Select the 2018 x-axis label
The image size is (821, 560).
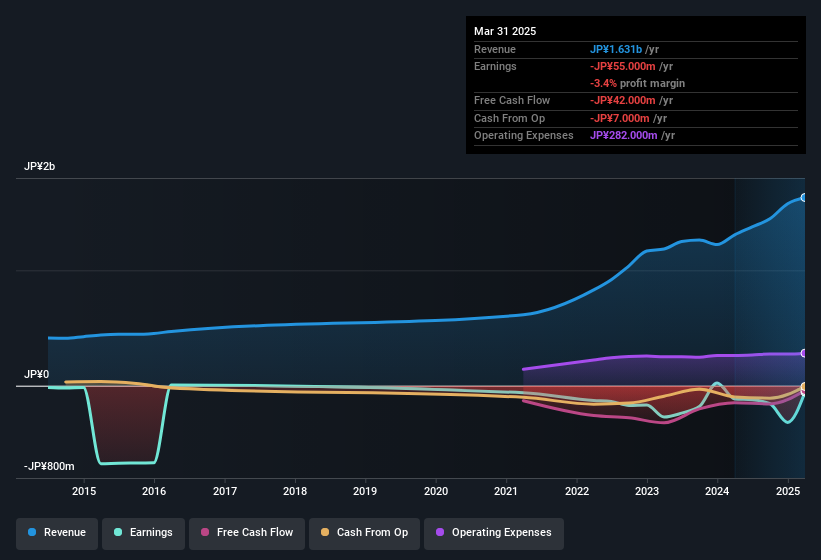tap(295, 491)
